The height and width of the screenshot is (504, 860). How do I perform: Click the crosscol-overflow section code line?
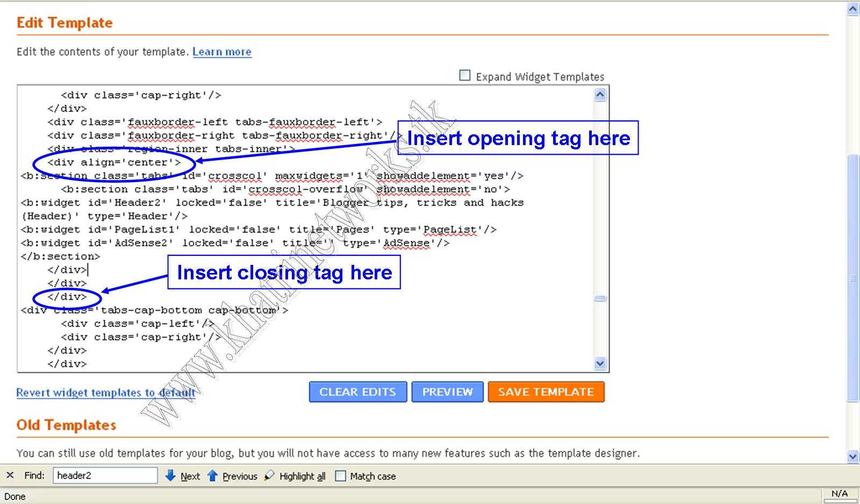(285, 189)
